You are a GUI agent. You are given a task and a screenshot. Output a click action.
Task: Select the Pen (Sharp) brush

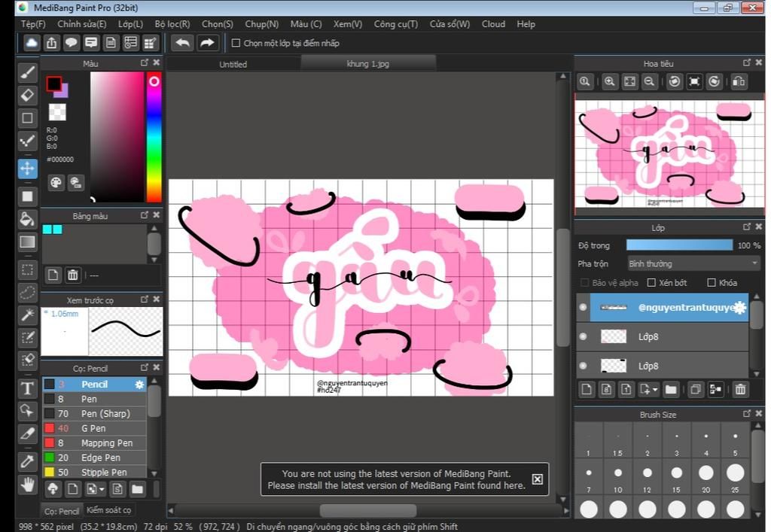[94, 414]
